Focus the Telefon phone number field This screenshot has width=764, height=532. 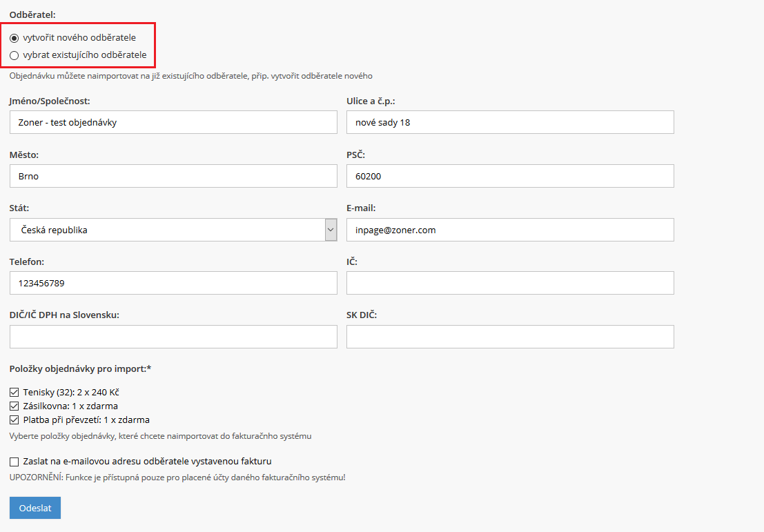[x=173, y=283]
